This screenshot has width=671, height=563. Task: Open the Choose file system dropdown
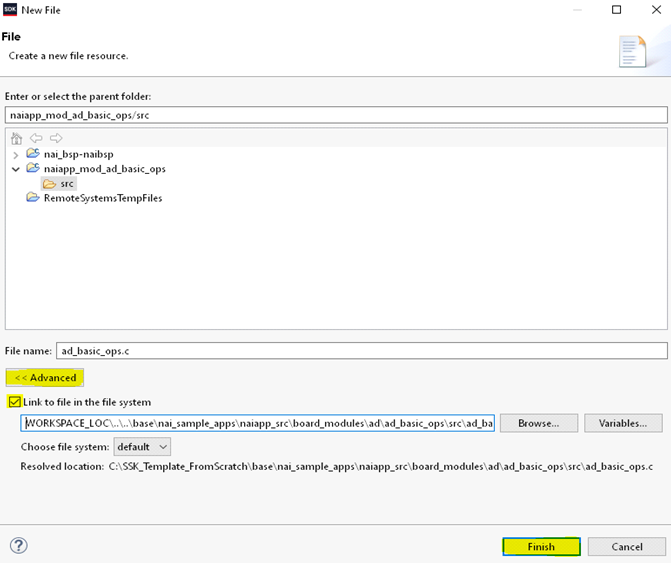[142, 446]
